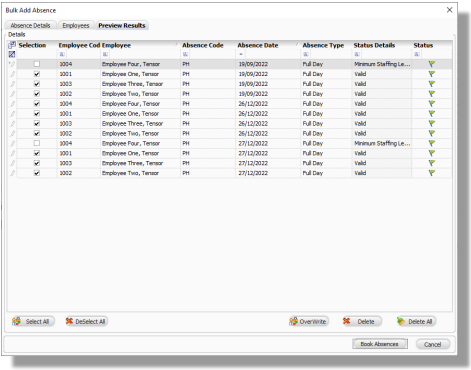Open the Status Details filter condition selector
Screen dimensions: 471x370
click(x=357, y=54)
